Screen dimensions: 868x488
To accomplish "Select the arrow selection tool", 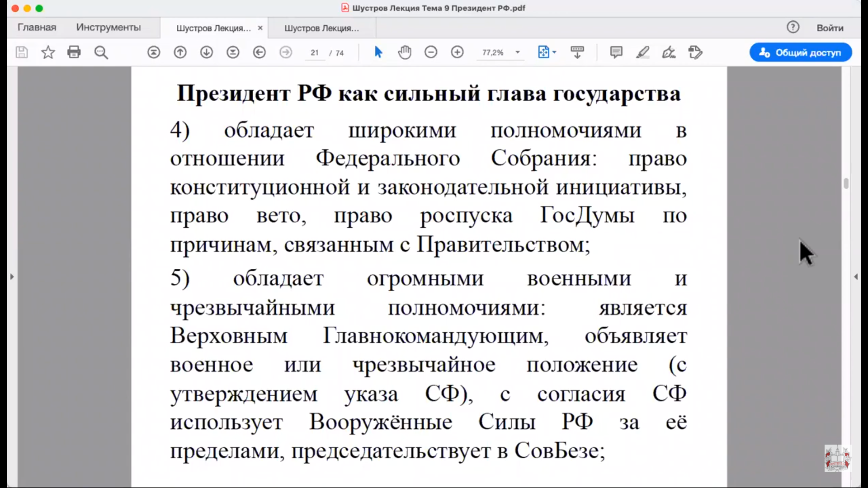I will pyautogui.click(x=378, y=52).
